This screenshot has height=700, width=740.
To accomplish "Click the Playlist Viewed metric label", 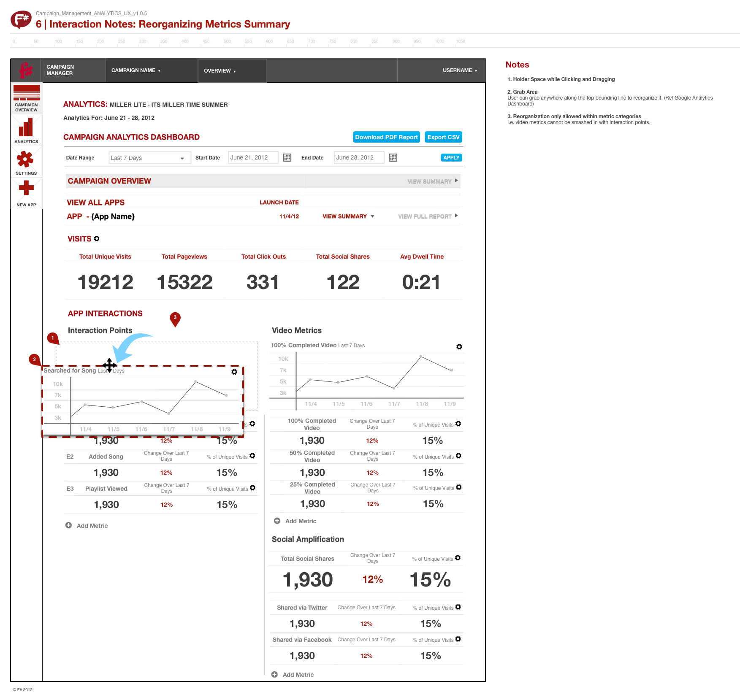I will coord(106,489).
